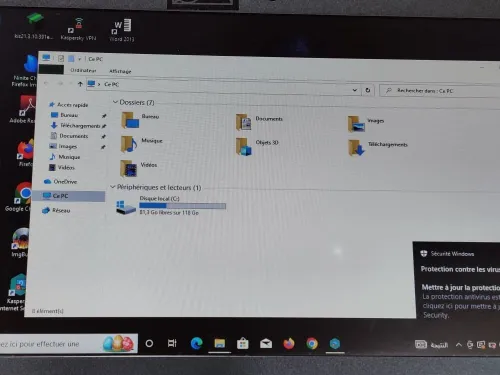Open the Ordinateur ribbon tab

83,70
